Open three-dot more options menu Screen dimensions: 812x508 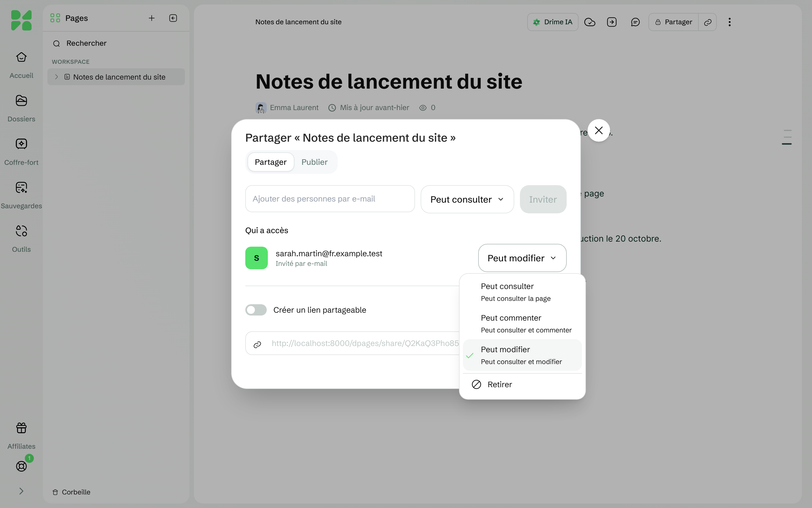729,22
